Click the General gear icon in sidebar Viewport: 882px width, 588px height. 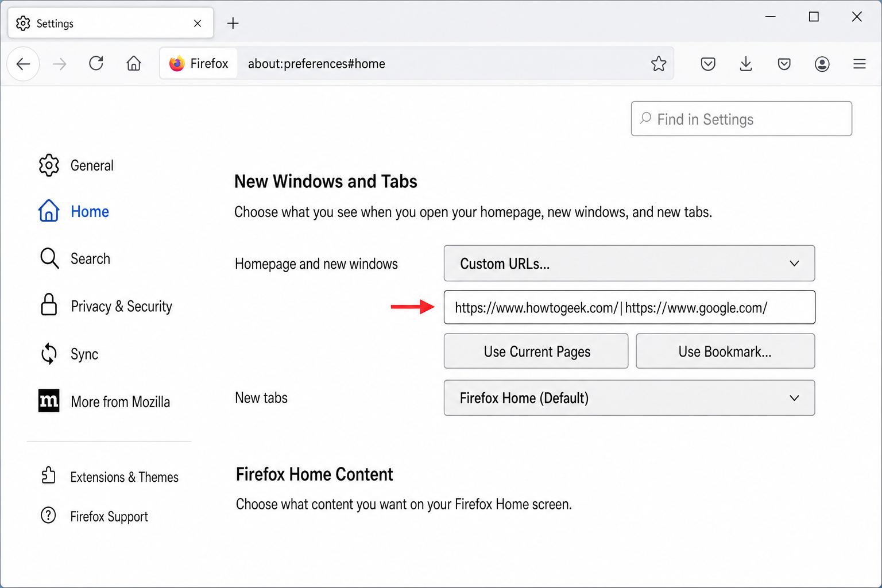[49, 165]
